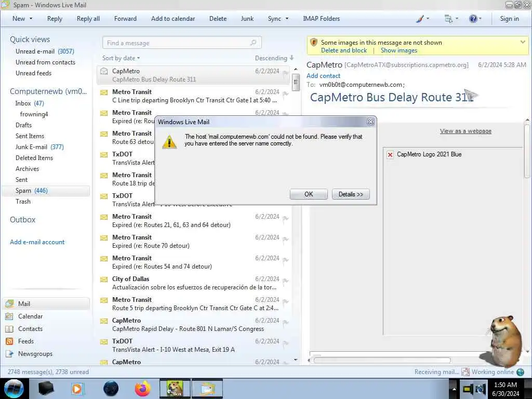The width and height of the screenshot is (532, 399).
Task: Forward the selected message
Action: pyautogui.click(x=125, y=19)
